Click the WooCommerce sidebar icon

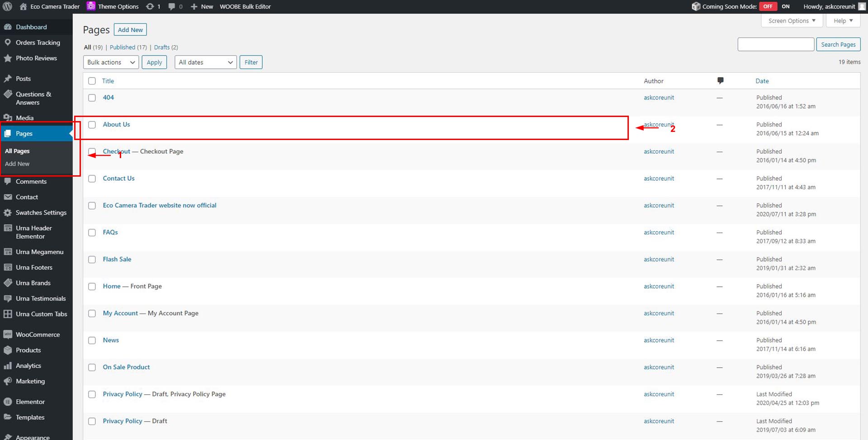pyautogui.click(x=8, y=335)
